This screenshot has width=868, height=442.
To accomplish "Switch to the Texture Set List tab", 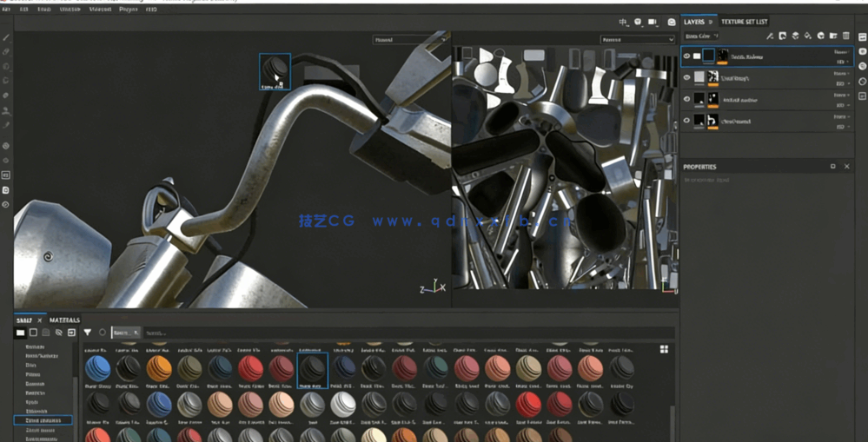I will (744, 21).
